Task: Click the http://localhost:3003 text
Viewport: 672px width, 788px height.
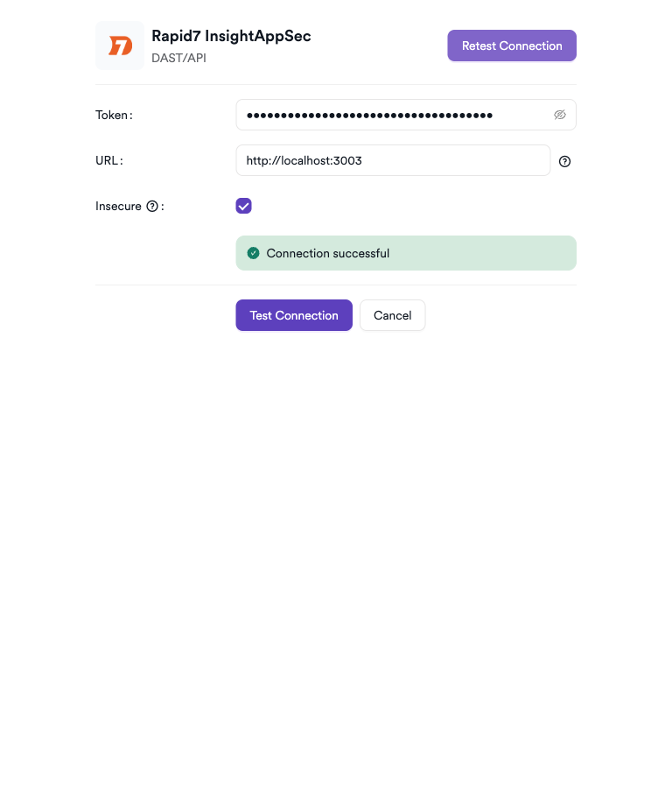Action: coord(304,161)
